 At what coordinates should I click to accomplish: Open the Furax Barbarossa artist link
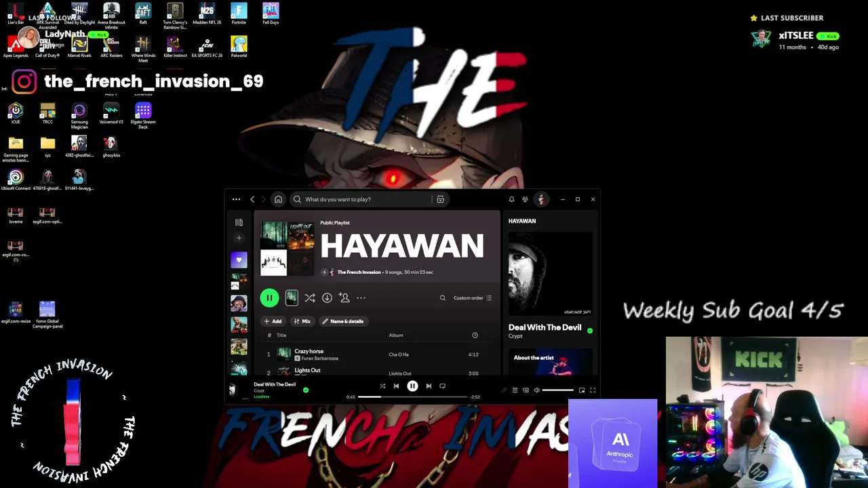click(319, 358)
